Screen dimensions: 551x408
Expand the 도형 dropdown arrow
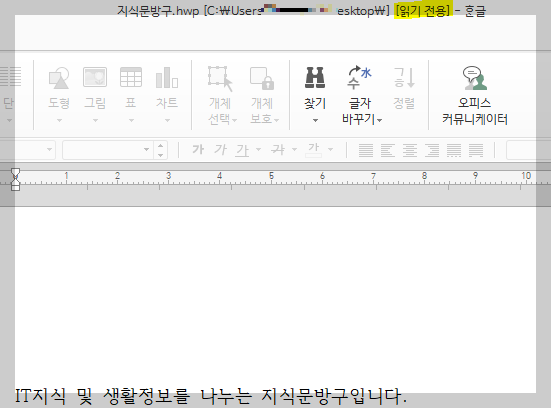tap(59, 121)
